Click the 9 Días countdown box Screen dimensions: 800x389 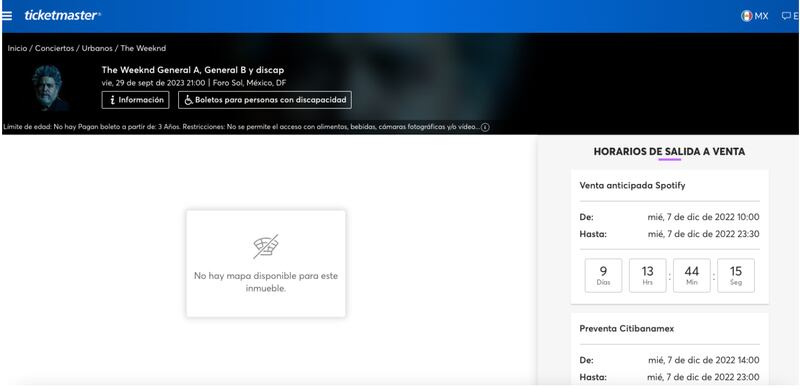604,276
